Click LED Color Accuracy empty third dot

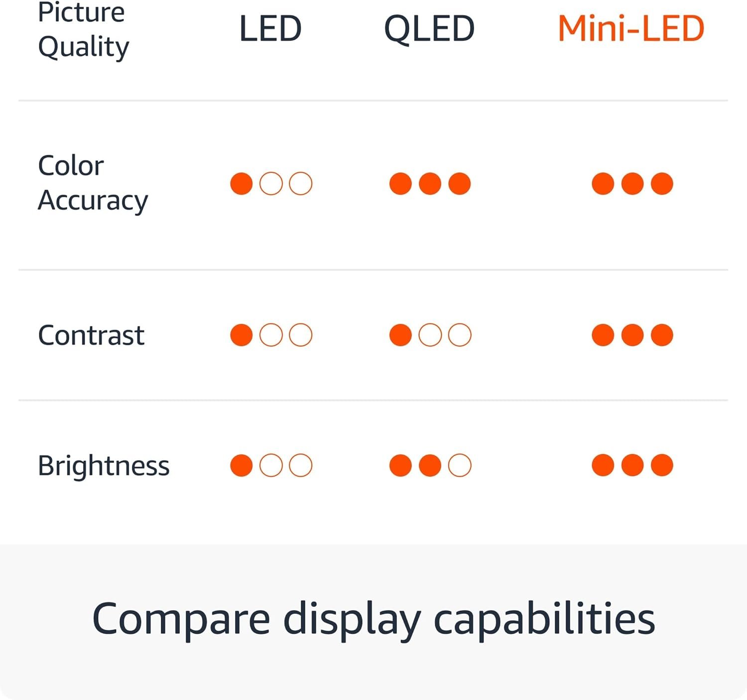click(x=301, y=184)
